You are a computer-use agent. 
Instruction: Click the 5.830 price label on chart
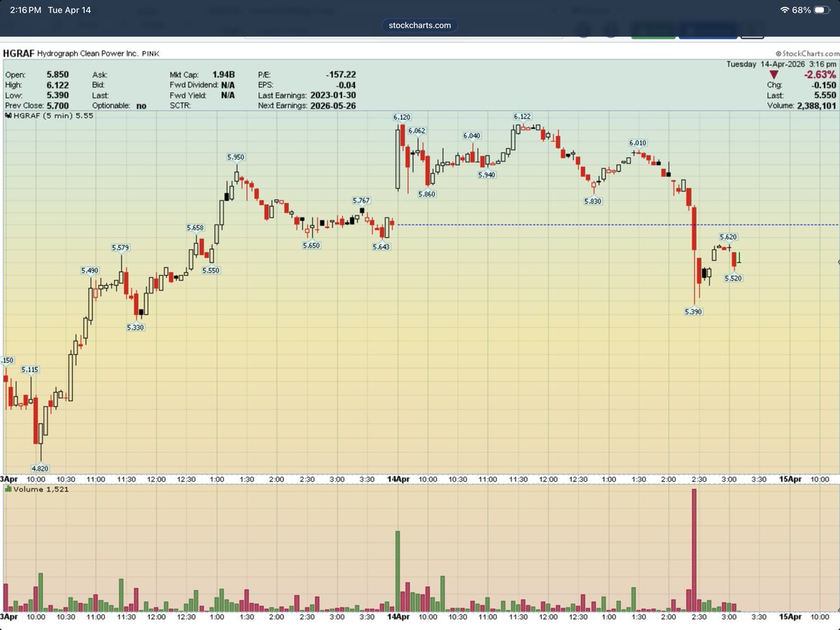(593, 201)
